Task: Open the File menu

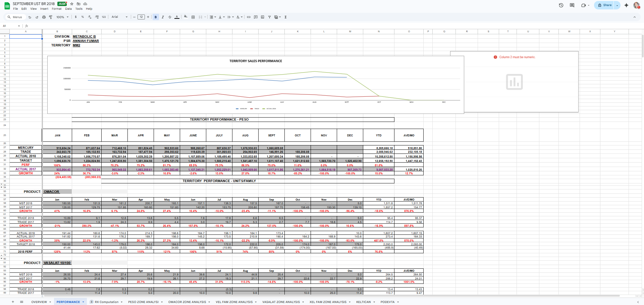Action: 15,9
